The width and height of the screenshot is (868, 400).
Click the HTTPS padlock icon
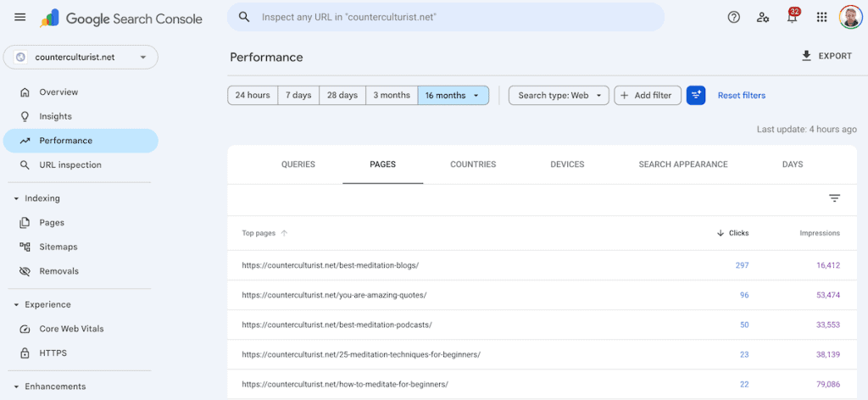25,353
